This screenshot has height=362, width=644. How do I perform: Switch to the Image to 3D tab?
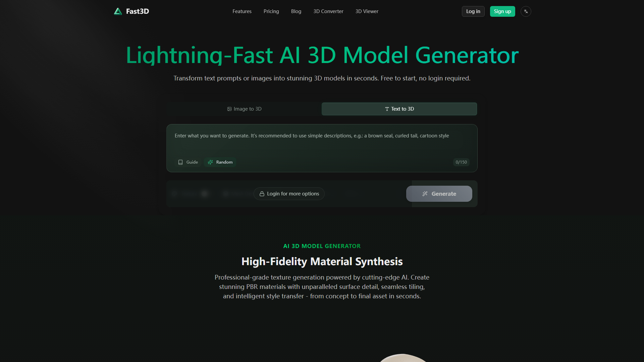click(244, 109)
